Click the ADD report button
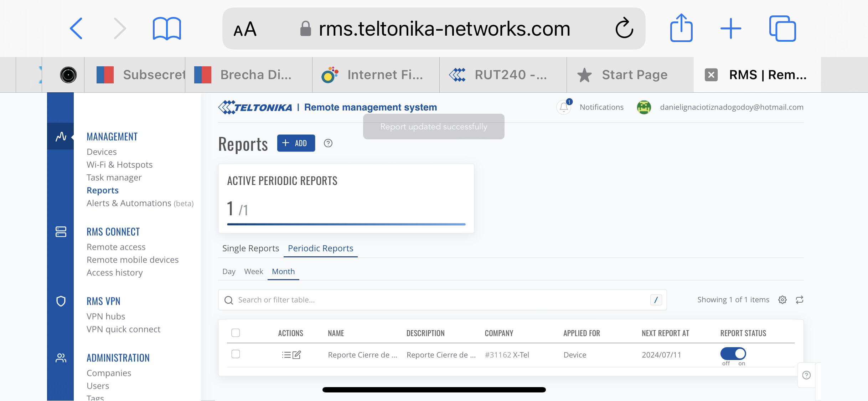This screenshot has width=868, height=401. 296,143
